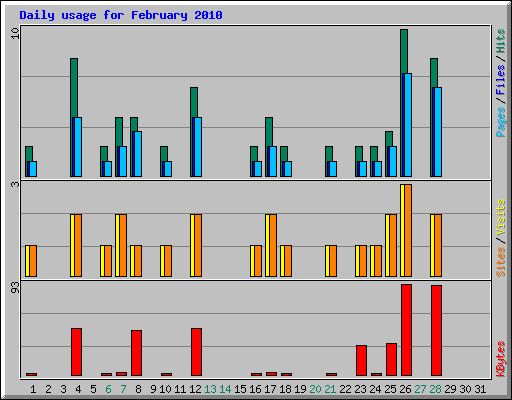Click green weekend day label "14"
The height and width of the screenshot is (400, 512).
coord(225,389)
